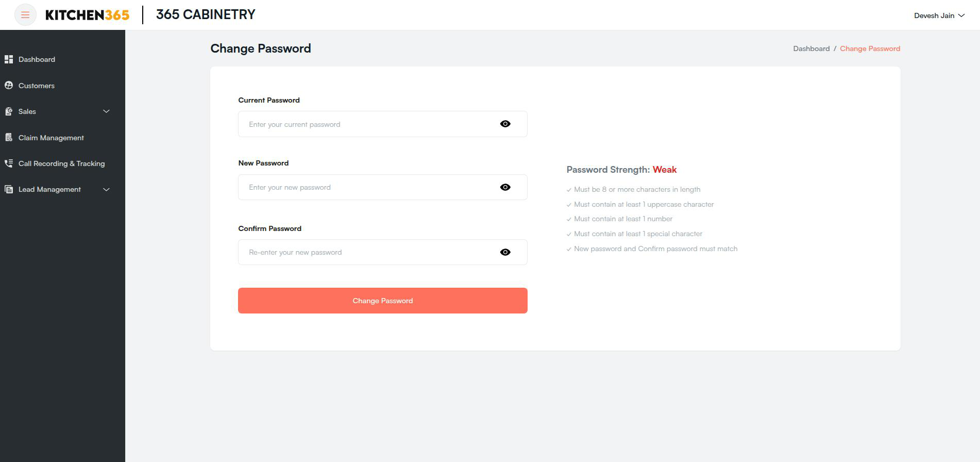
Task: Expand the Lead Management submenu chevron
Action: tap(106, 189)
